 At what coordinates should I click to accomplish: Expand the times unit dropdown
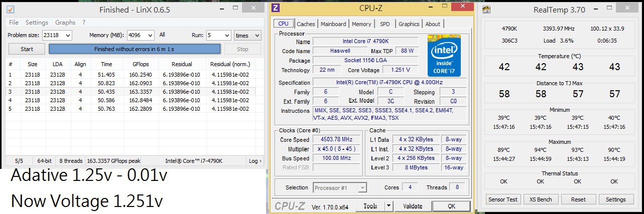coord(257,35)
